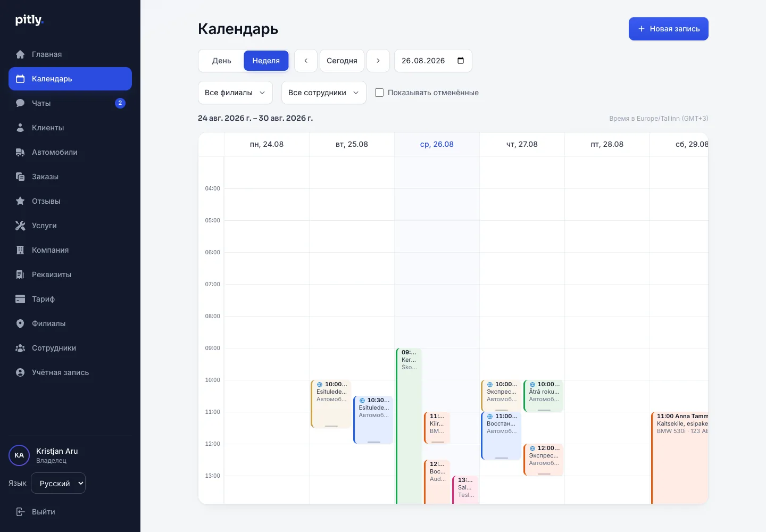Image resolution: width=766 pixels, height=532 pixels.
Task: Open the green 09: appointment on Wednesday
Action: point(409,426)
